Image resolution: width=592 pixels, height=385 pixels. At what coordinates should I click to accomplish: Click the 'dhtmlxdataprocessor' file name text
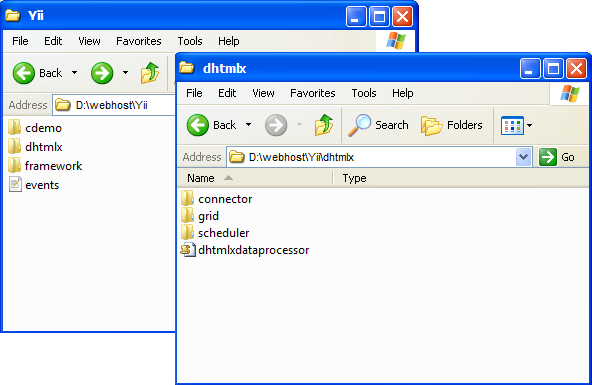coord(254,250)
